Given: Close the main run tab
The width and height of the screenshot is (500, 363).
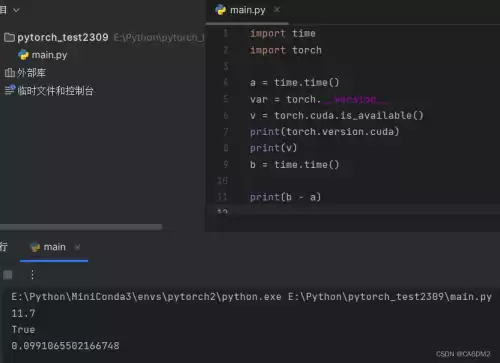Looking at the screenshot, I should 77,247.
